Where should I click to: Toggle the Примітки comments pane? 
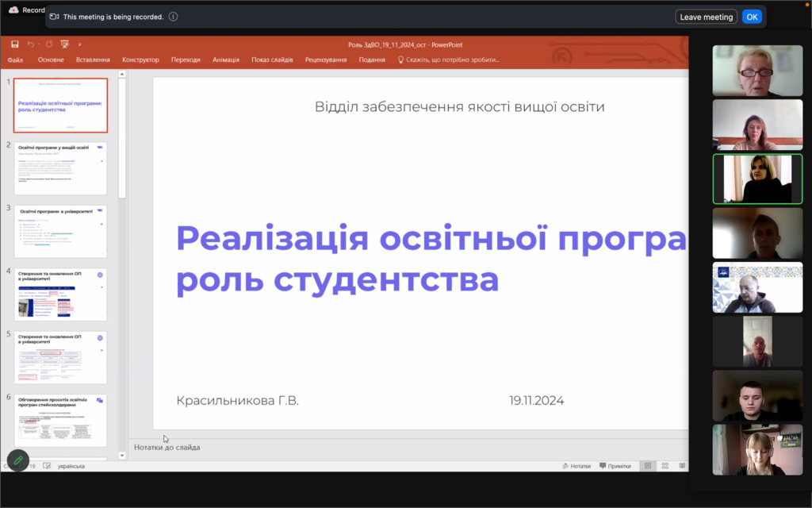[x=615, y=466]
